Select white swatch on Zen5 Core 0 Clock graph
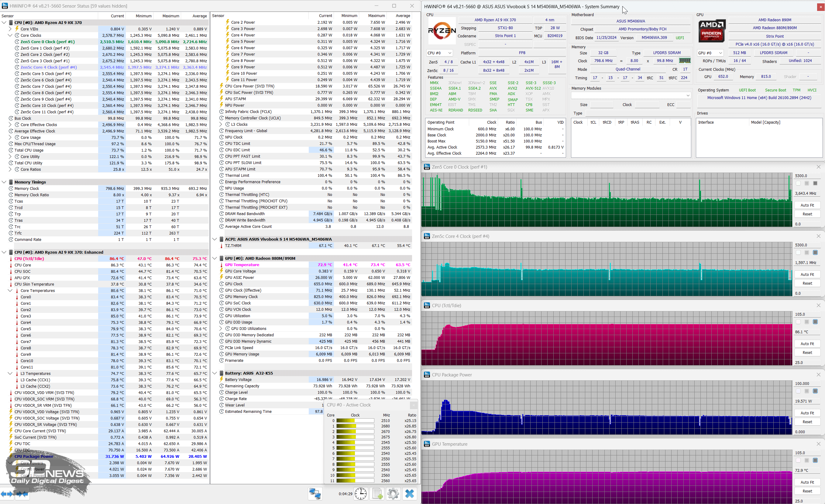Viewport: 825px width, 504px height. pos(798,183)
